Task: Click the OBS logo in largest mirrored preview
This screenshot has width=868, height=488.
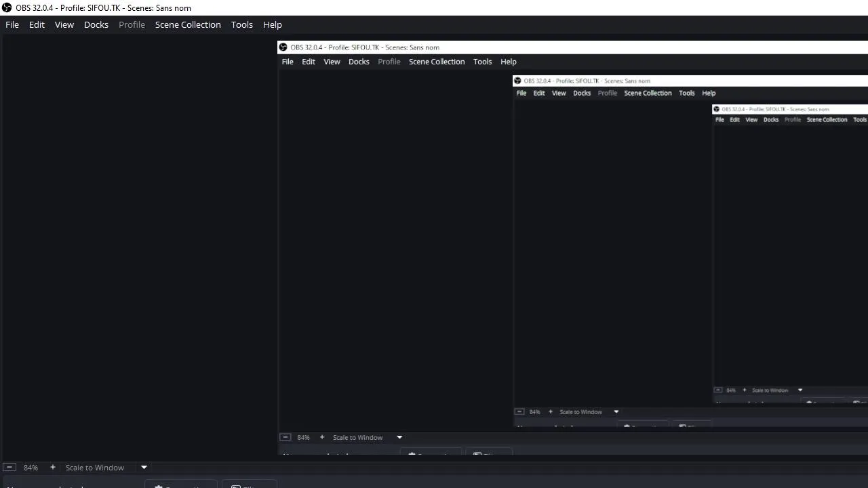Action: click(283, 47)
